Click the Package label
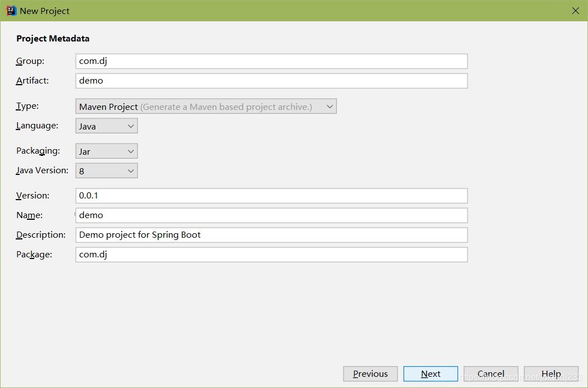This screenshot has width=588, height=388. click(34, 255)
